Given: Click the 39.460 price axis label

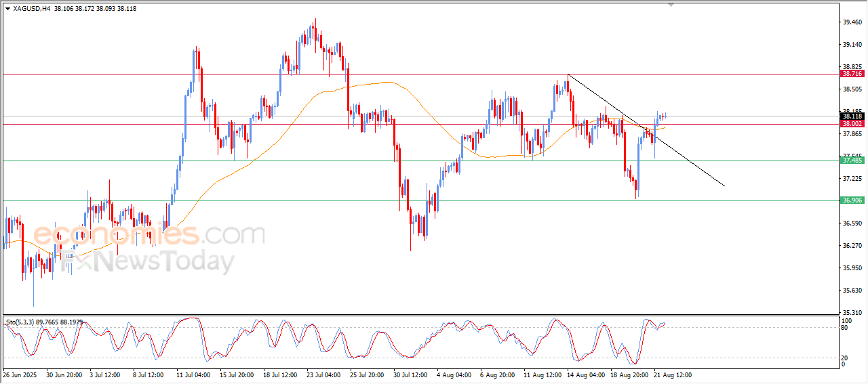Looking at the screenshot, I should coord(852,22).
